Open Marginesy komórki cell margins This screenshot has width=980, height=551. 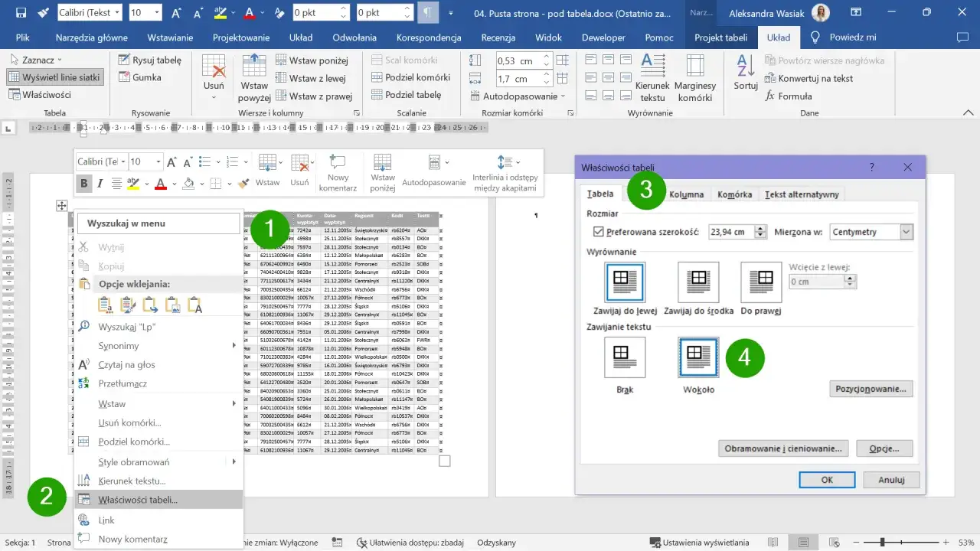click(x=694, y=78)
